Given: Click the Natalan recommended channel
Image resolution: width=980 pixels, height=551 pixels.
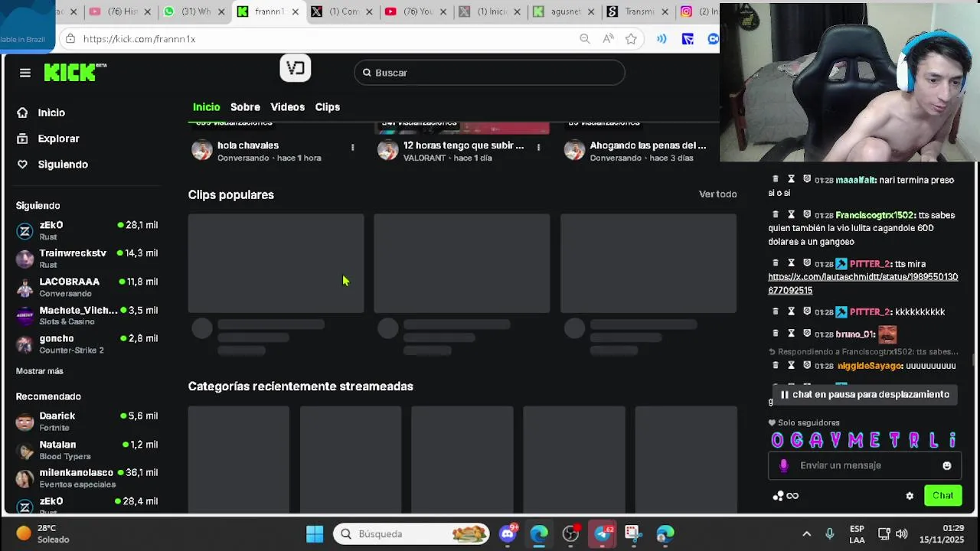Looking at the screenshot, I should pyautogui.click(x=87, y=450).
